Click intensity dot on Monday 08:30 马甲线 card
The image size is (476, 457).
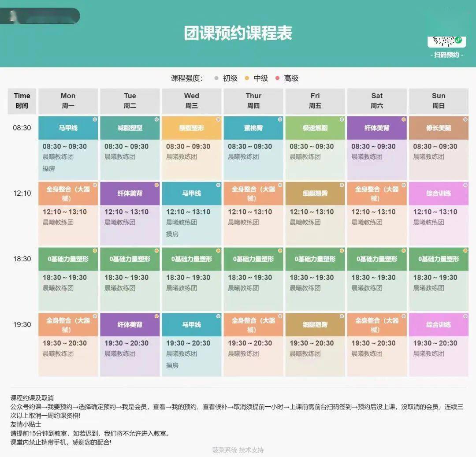click(x=95, y=119)
